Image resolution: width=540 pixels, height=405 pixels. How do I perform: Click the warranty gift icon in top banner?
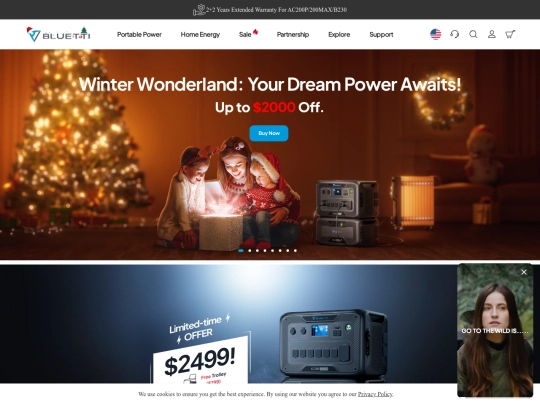199,10
